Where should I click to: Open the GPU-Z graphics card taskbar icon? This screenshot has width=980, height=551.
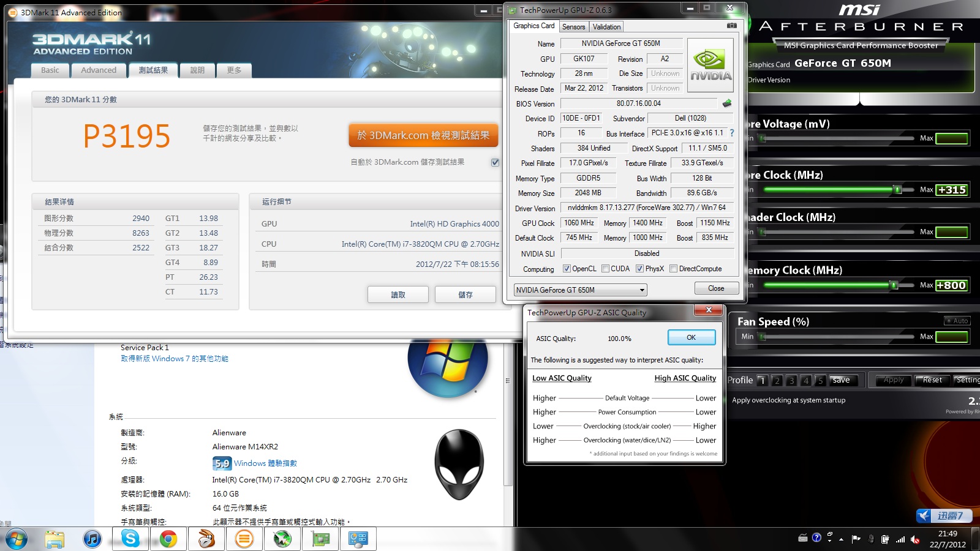point(320,539)
